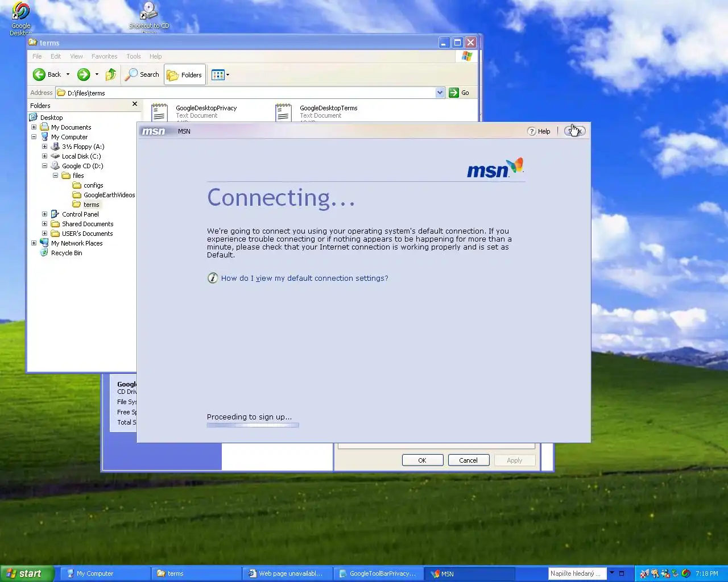Open the Views icon in Explorer toolbar
Viewport: 728px width, 582px height.
[x=218, y=74]
